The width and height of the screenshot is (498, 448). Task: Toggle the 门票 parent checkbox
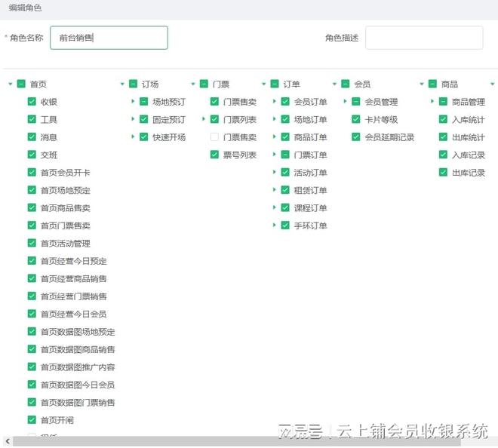[x=204, y=84]
